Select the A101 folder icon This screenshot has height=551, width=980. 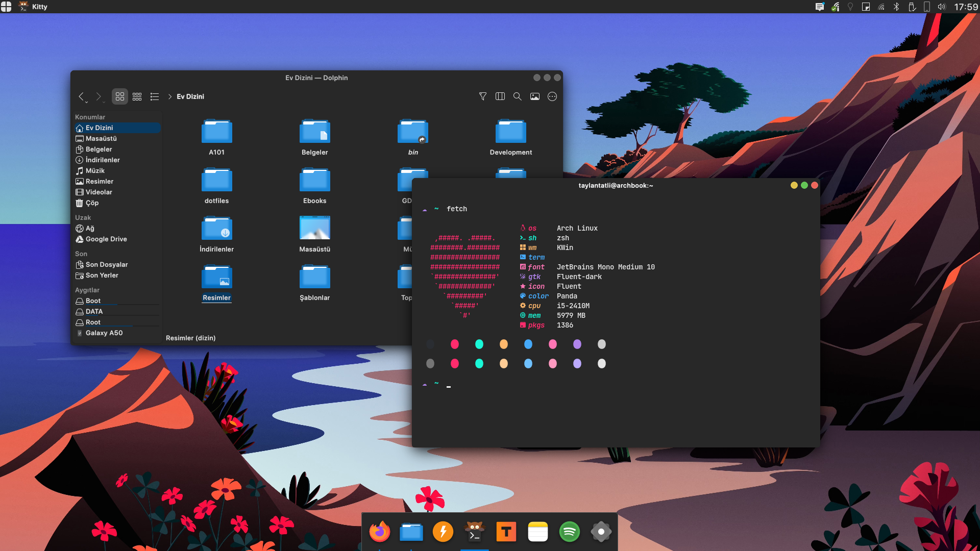[217, 132]
